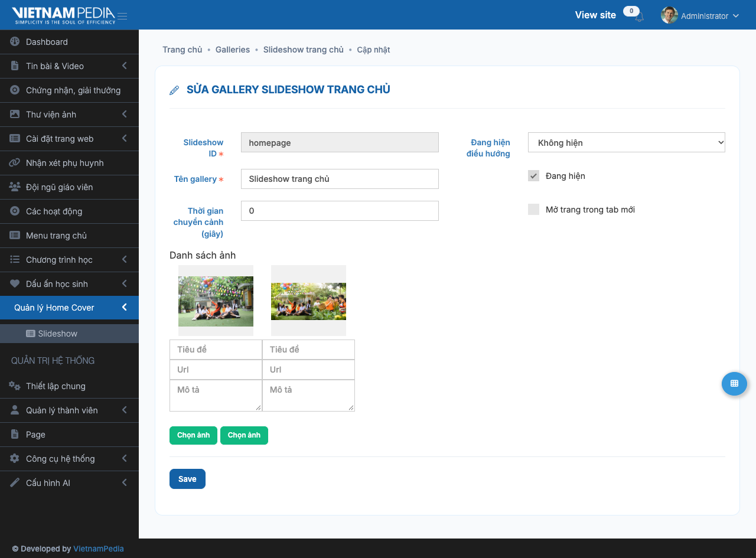Click the Slideshow submenu list icon
This screenshot has height=558, width=756.
(x=31, y=334)
